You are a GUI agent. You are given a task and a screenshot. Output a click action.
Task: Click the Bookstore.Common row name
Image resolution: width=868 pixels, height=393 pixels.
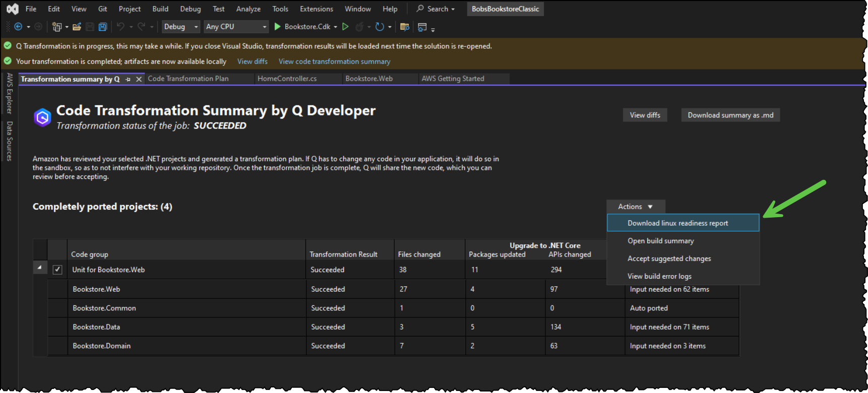point(104,308)
